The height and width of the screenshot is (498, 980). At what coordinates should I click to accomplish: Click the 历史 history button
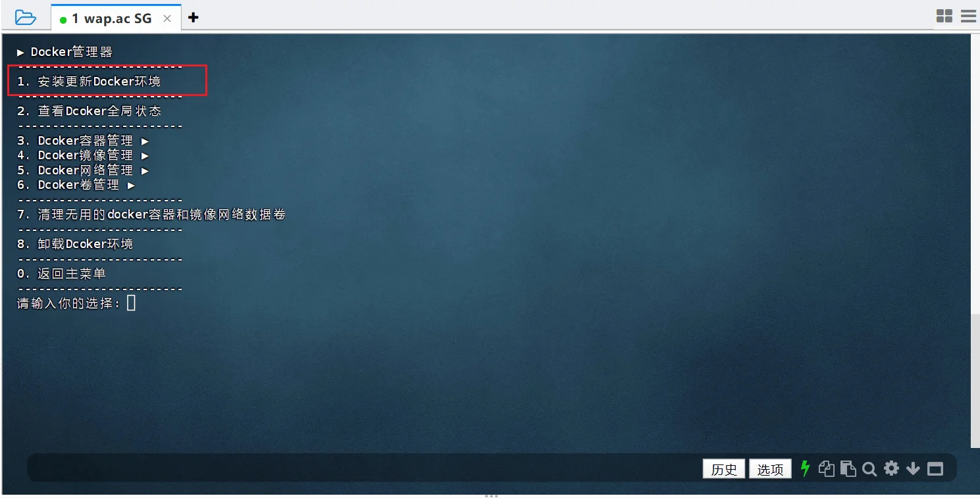click(x=724, y=469)
